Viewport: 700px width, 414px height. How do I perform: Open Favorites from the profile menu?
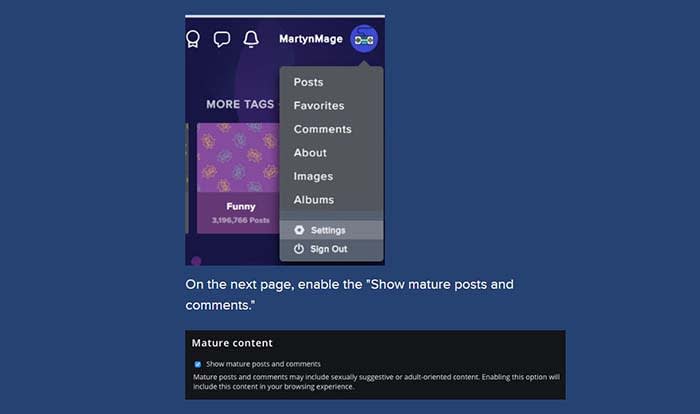(318, 106)
